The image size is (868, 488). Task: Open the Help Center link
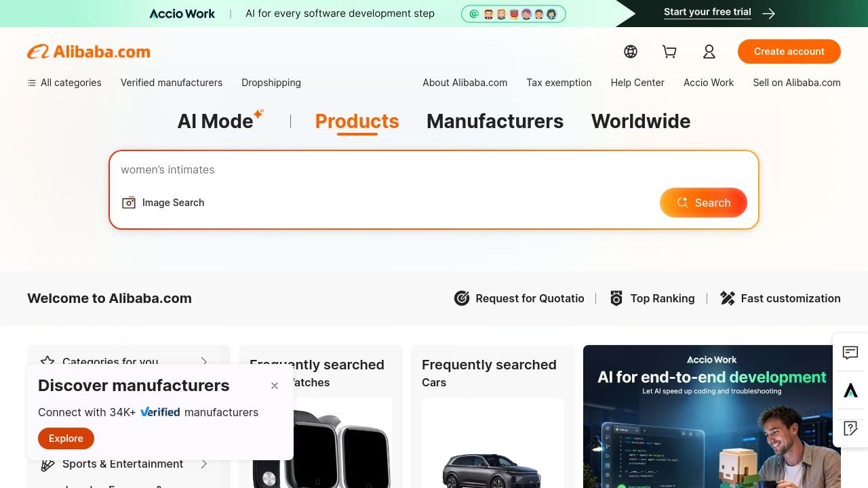click(637, 83)
